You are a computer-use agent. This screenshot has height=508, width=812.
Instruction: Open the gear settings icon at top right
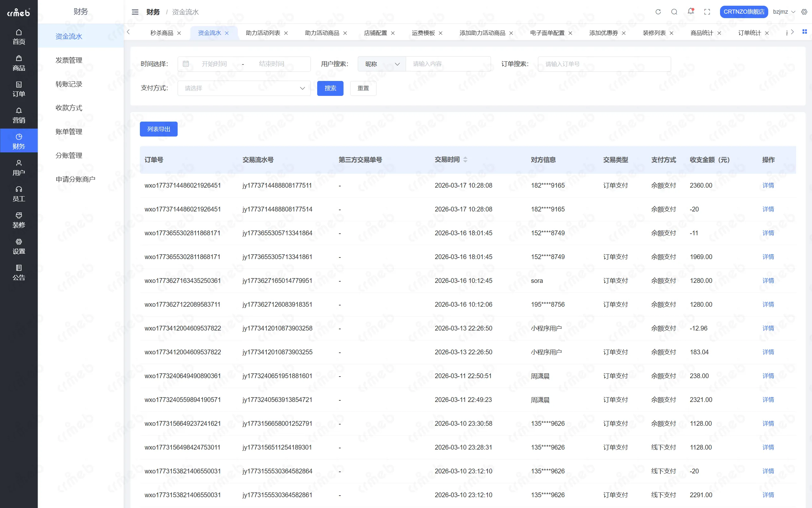(x=804, y=12)
